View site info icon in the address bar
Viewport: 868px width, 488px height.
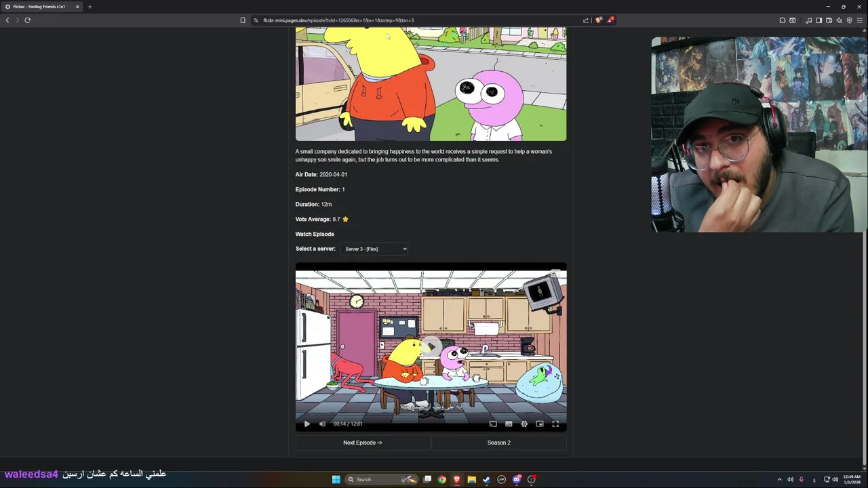tap(256, 20)
